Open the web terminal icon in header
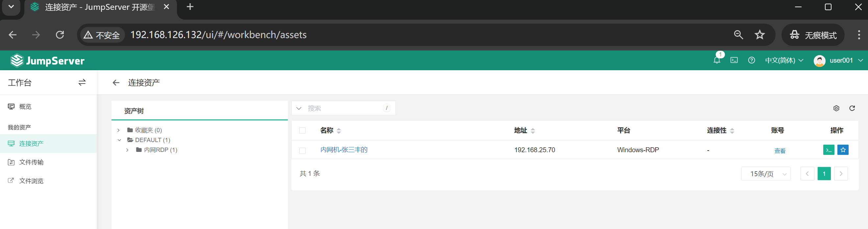The height and width of the screenshot is (229, 868). tap(734, 60)
